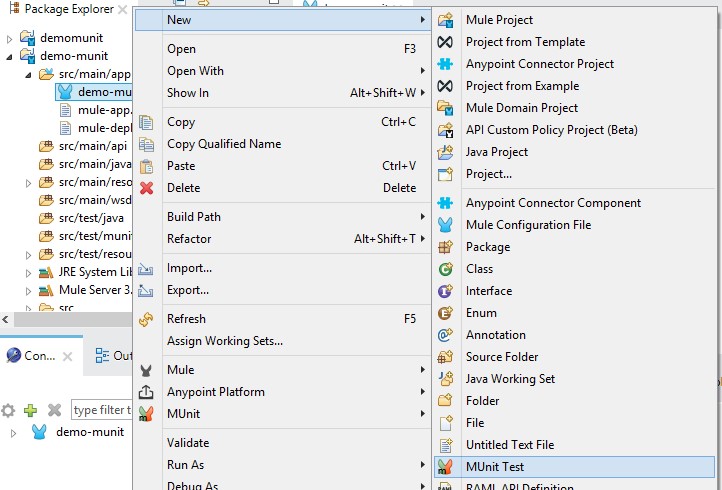Viewport: 722px width, 490px height.
Task: Click the Package icon in submenu
Action: click(445, 247)
